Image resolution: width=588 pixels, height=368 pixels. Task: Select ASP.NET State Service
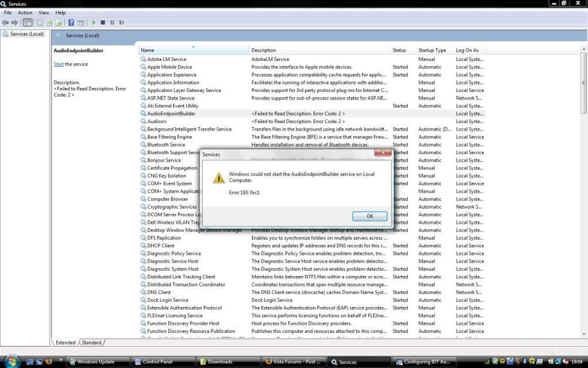171,98
